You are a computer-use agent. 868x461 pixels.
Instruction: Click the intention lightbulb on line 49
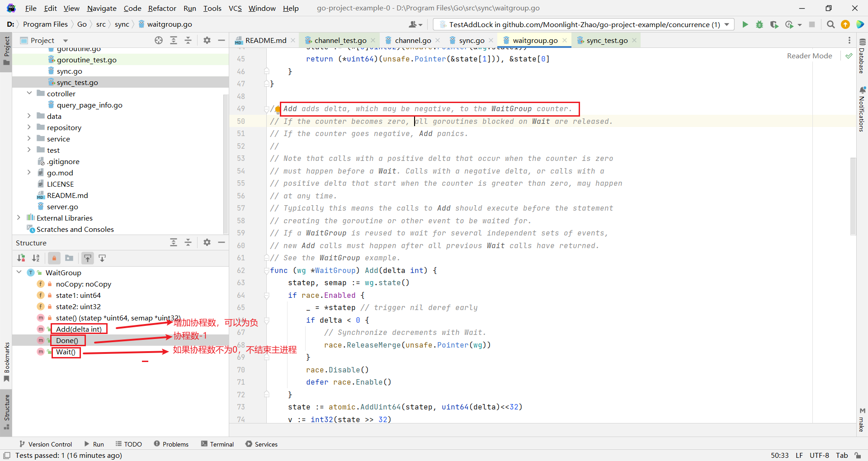click(x=278, y=109)
